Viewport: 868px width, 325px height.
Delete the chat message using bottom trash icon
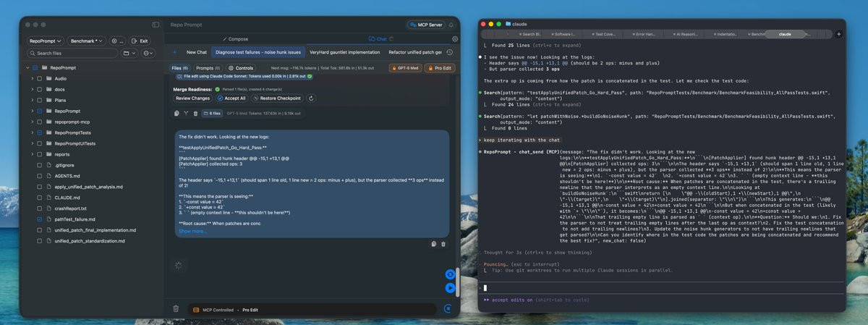[x=443, y=244]
